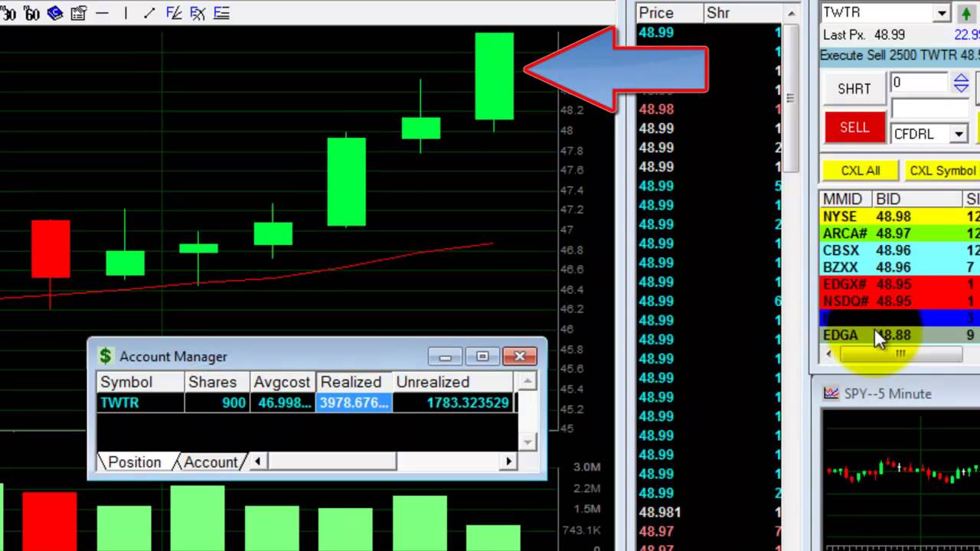The width and height of the screenshot is (980, 551).
Task: Switch to the Account tab
Action: (210, 462)
